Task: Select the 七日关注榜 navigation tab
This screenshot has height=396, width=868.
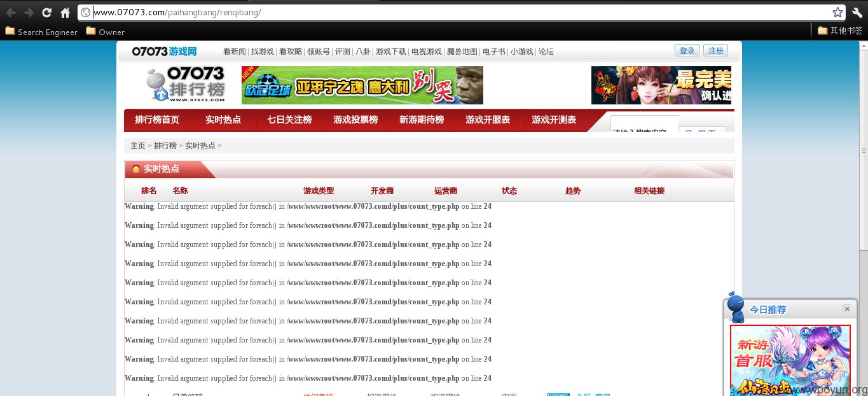Action: coord(289,120)
